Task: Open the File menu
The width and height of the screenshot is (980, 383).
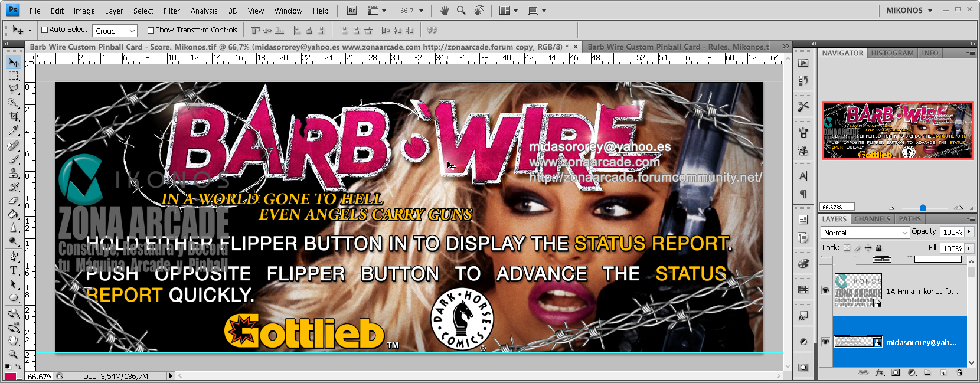Action: [x=35, y=11]
